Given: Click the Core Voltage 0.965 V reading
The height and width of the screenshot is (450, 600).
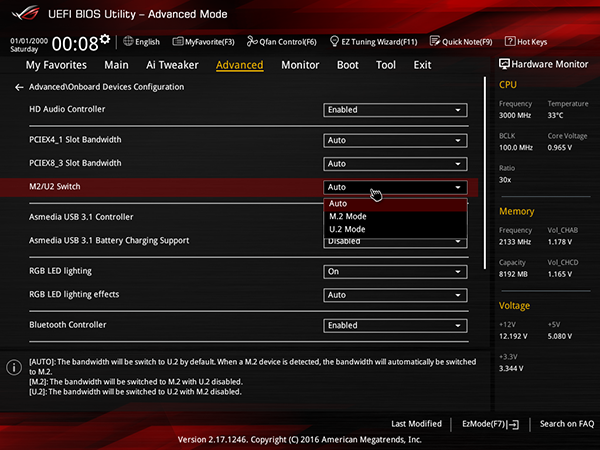Looking at the screenshot, I should [559, 148].
